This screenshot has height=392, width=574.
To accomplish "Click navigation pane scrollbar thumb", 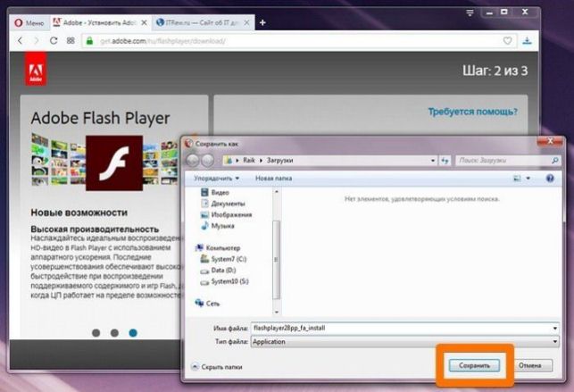I will coord(277,259).
